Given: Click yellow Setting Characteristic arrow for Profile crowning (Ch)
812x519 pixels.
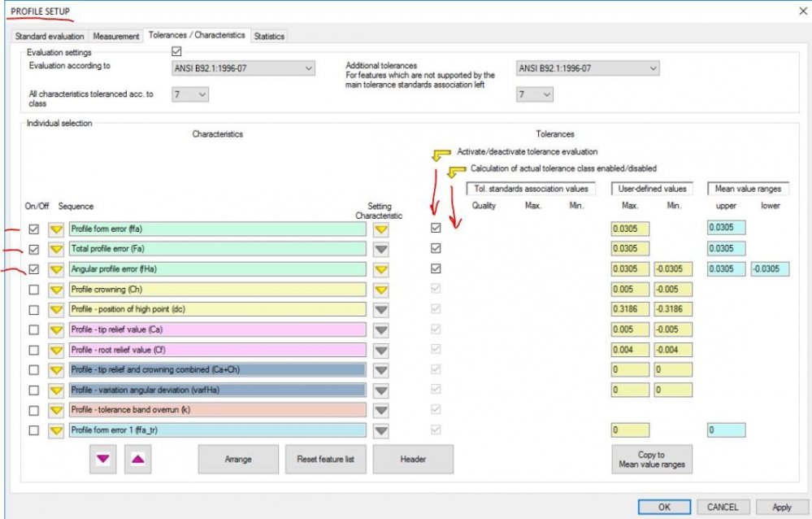Looking at the screenshot, I should (380, 290).
